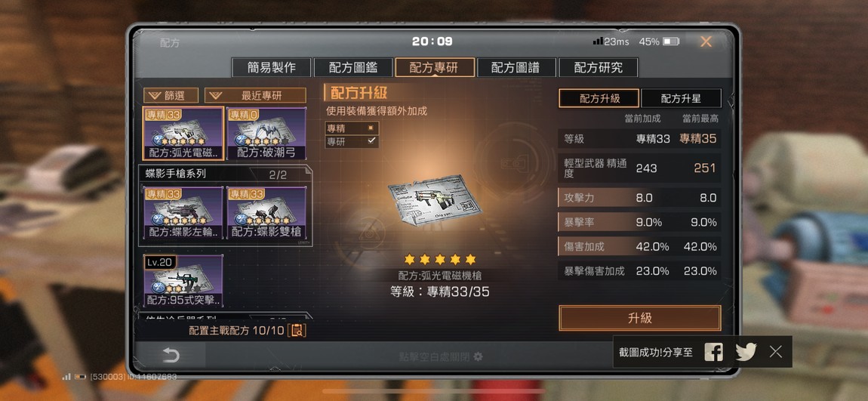Collapse the 蝶影手槍系列 group header

[226, 174]
